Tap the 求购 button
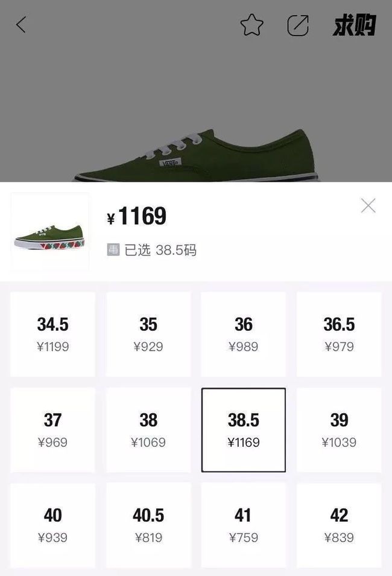The image size is (392, 576). [354, 25]
